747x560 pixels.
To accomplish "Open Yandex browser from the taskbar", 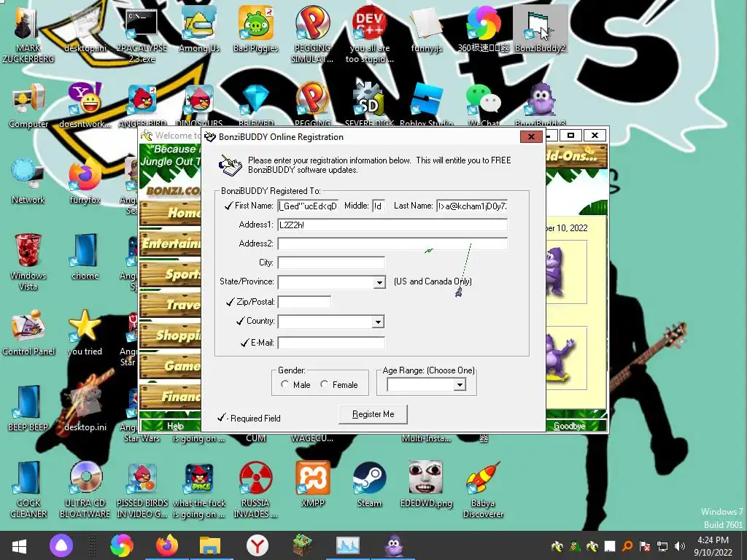I will [258, 545].
